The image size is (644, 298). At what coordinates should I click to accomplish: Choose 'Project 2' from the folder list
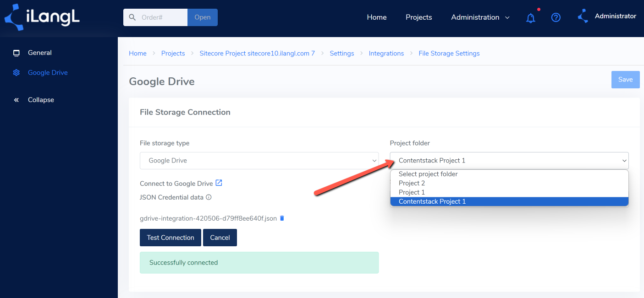click(x=509, y=183)
